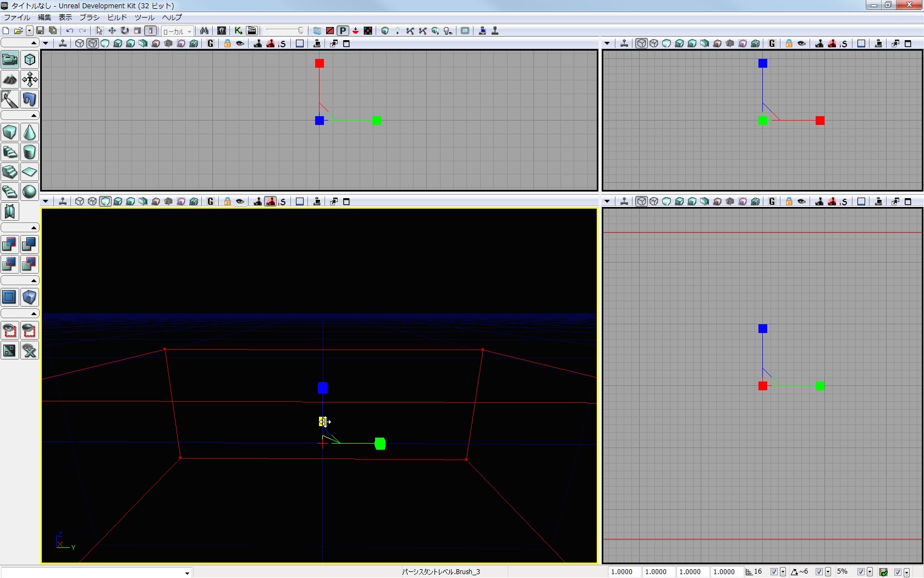Click the sphere brush builder icon
924x578 pixels.
[x=30, y=192]
